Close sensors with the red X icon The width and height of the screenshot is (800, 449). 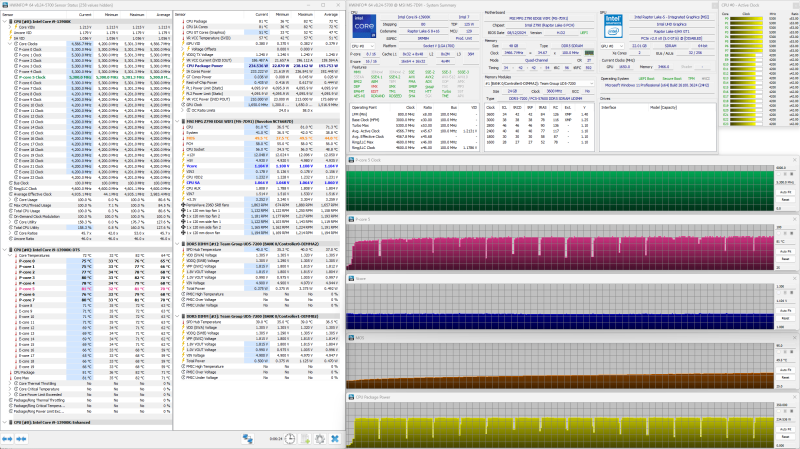tap(336, 438)
